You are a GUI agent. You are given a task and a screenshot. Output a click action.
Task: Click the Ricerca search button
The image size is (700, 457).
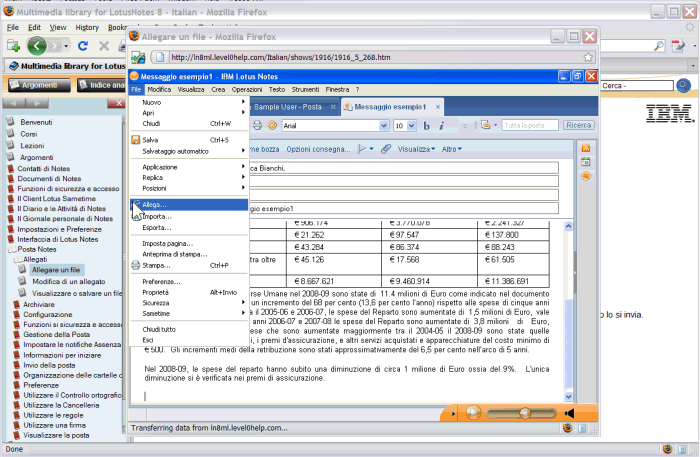coord(578,126)
